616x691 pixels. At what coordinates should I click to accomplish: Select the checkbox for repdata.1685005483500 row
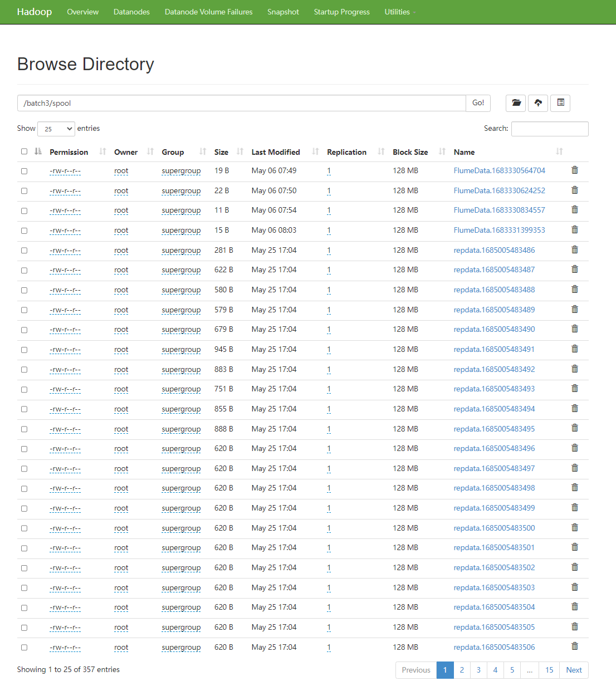(x=24, y=528)
